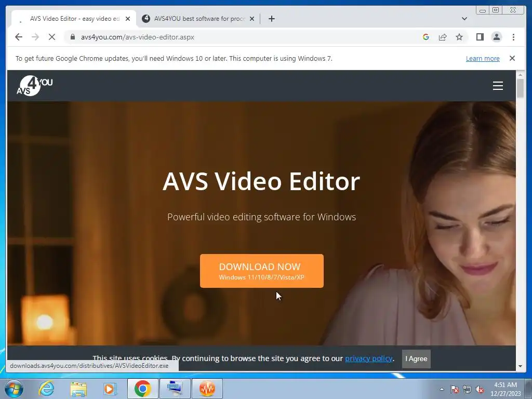
Task: Open the site hamburger menu
Action: pos(498,86)
